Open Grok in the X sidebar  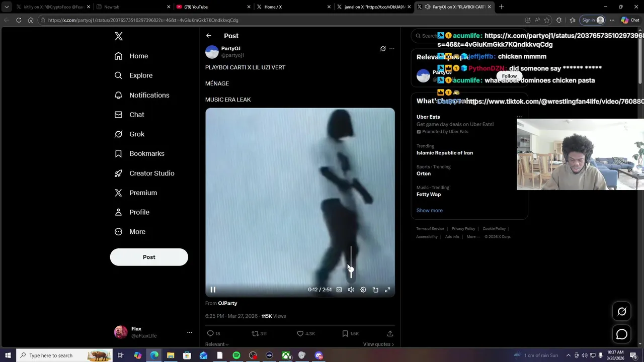pyautogui.click(x=129, y=134)
